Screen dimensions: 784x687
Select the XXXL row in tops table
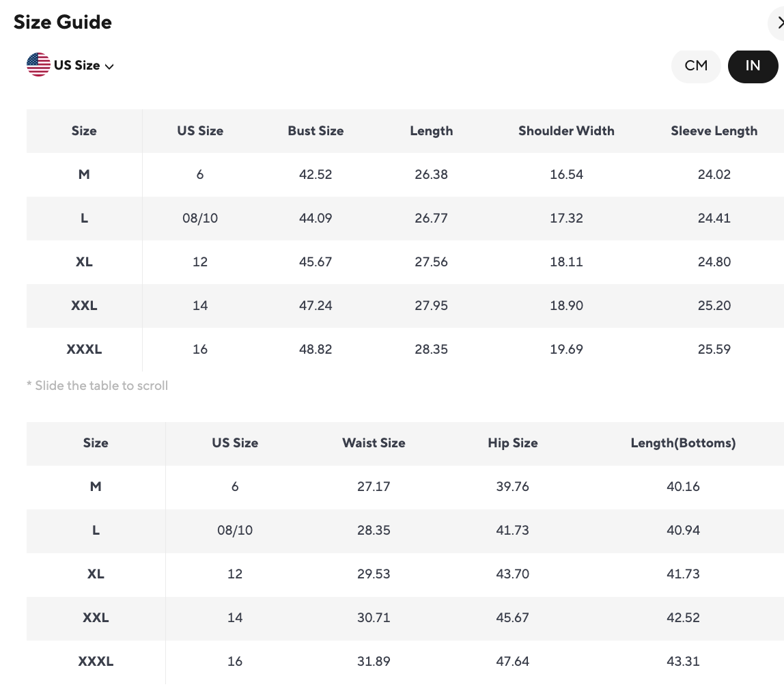coord(84,350)
